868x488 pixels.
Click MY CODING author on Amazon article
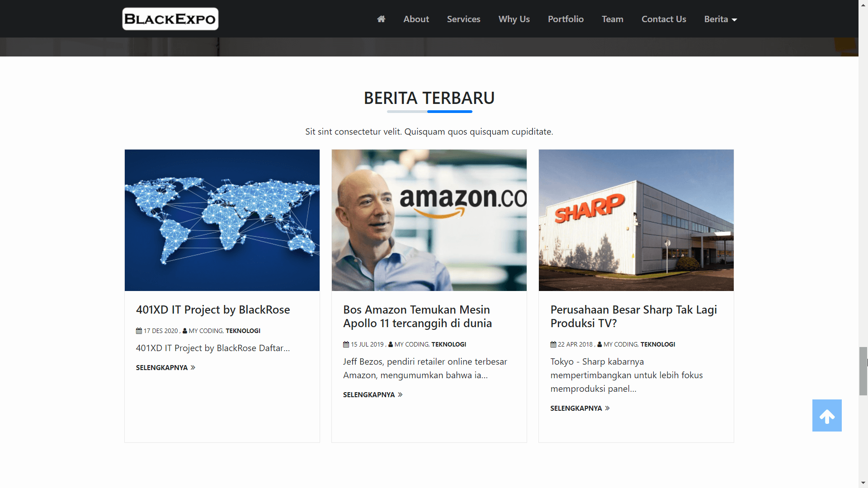(411, 344)
